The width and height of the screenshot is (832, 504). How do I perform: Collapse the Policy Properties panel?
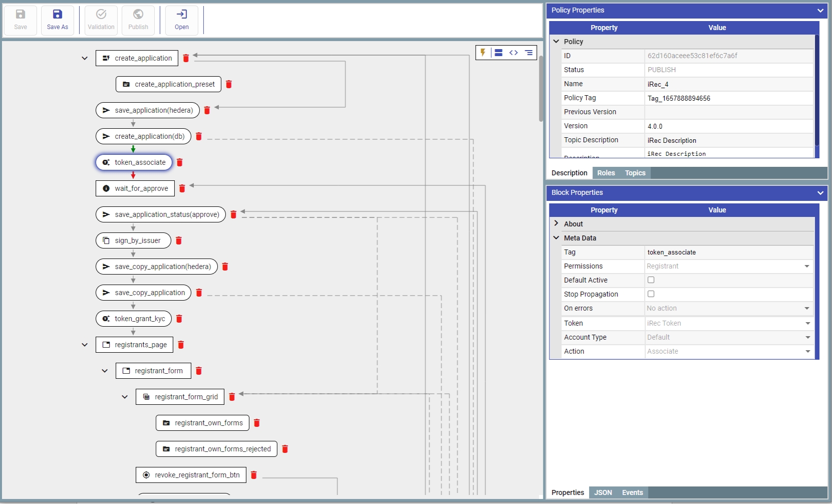point(820,11)
